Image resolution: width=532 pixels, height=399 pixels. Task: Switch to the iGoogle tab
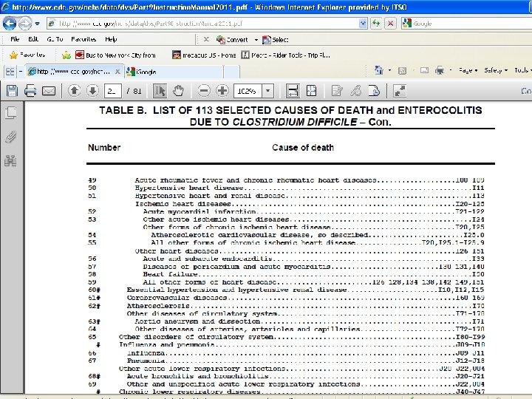[174, 72]
